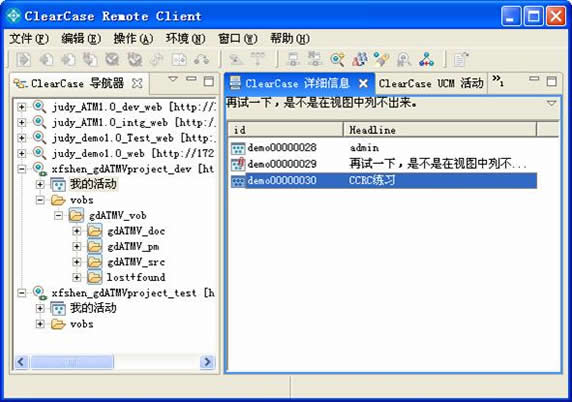Expand the gdATMV_pm folder

pyautogui.click(x=76, y=247)
